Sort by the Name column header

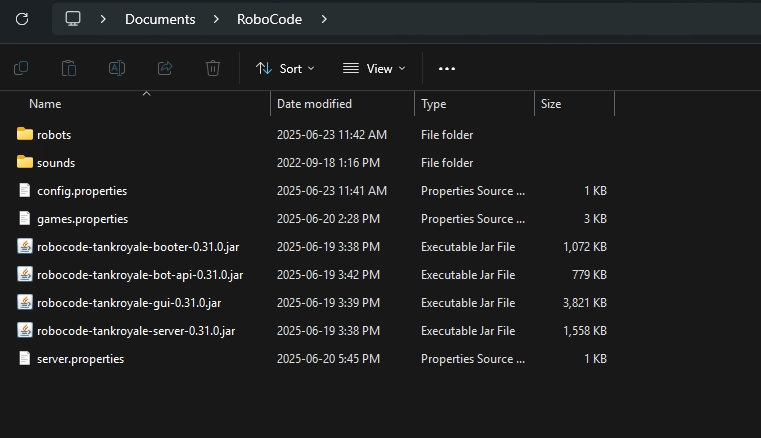pyautogui.click(x=45, y=104)
